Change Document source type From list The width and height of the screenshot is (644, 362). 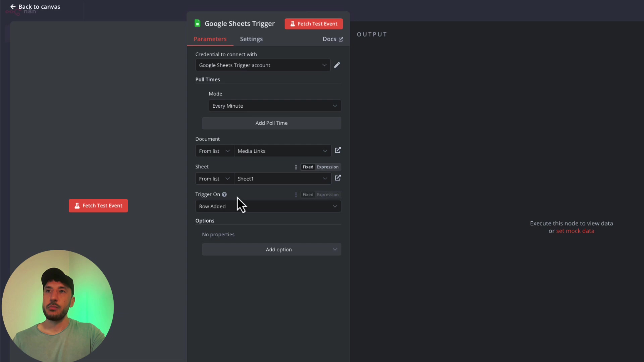(215, 151)
